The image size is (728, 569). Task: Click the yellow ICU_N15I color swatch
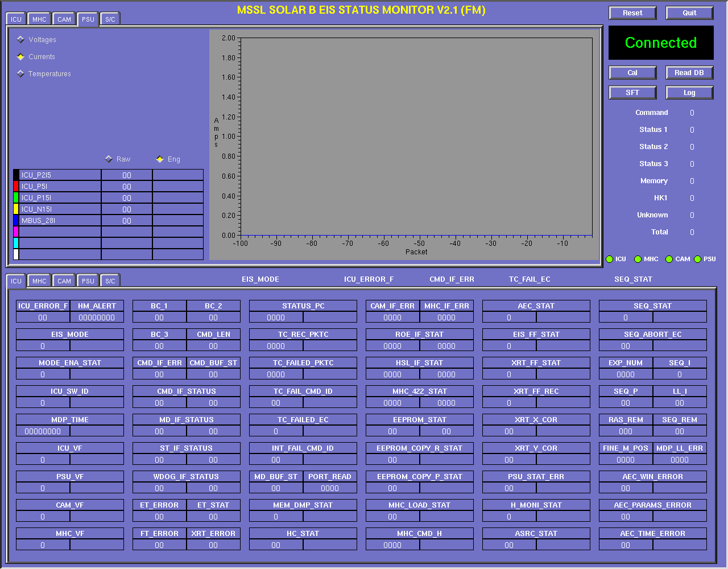coord(16,209)
